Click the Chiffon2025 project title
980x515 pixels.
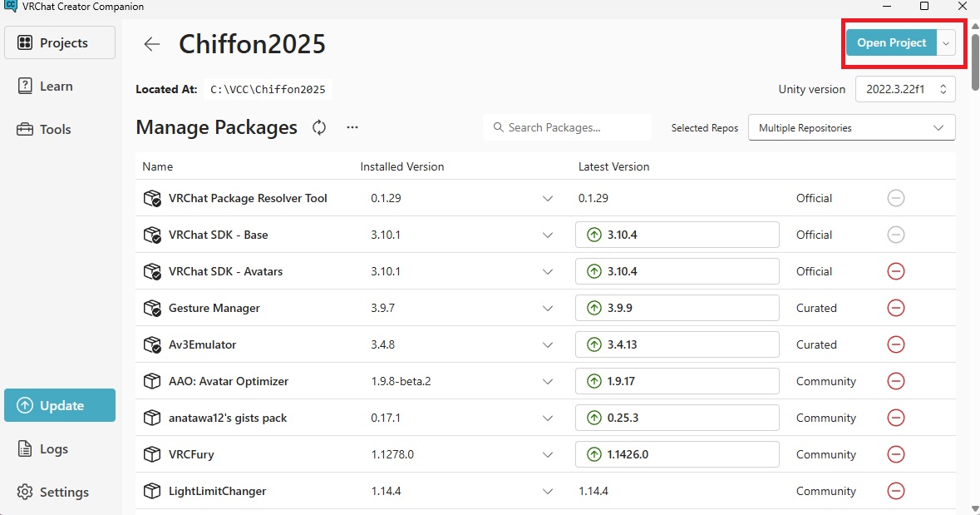pos(252,44)
